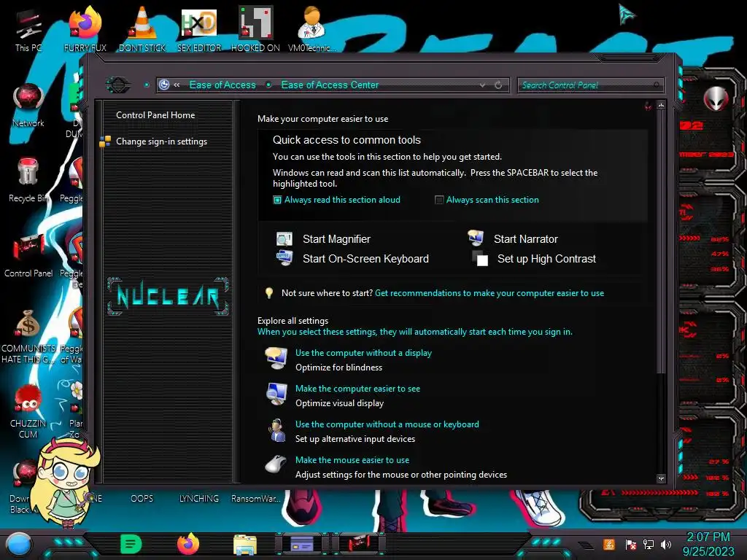The width and height of the screenshot is (747, 560).
Task: Go to Control Panel Home
Action: click(155, 114)
